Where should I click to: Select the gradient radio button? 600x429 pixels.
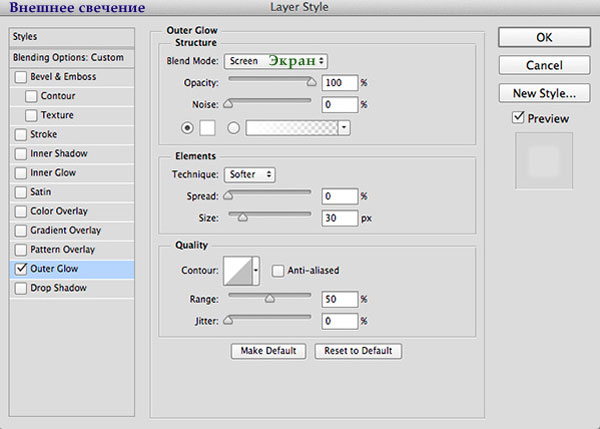pos(233,127)
